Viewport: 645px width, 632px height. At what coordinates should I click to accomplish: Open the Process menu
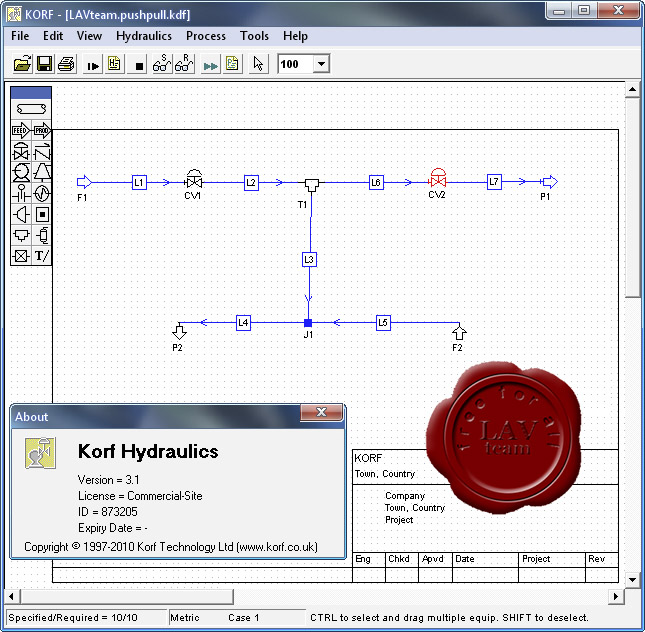(x=206, y=36)
